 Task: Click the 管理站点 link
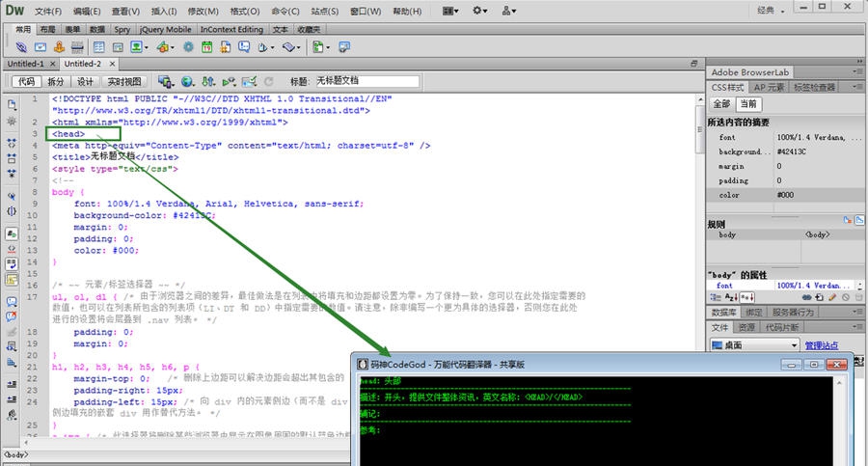(x=822, y=345)
